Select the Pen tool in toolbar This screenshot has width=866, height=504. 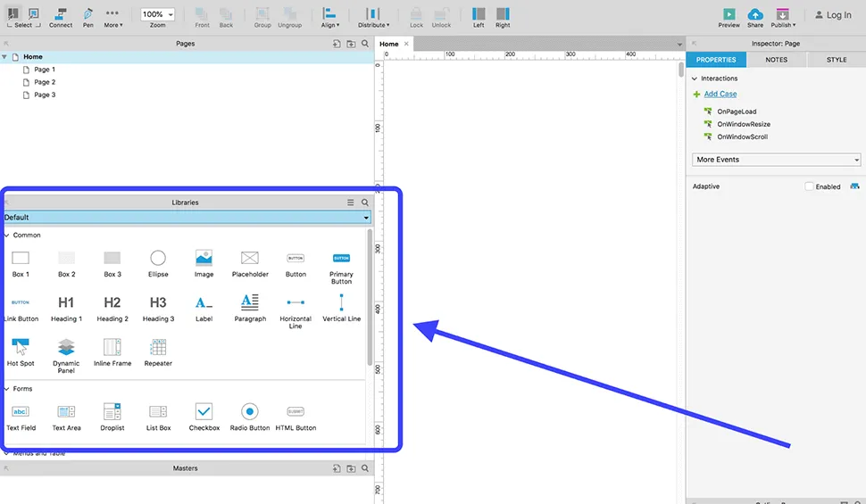(87, 14)
